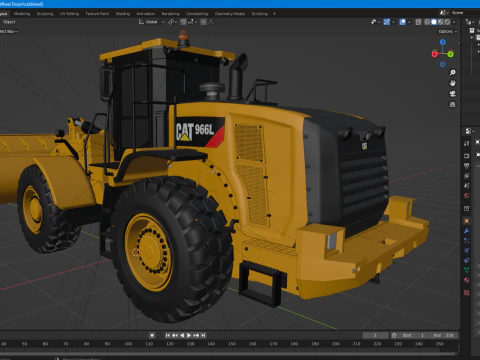The height and width of the screenshot is (360, 480).
Task: Toggle viewport gizmos display
Action: pos(387,22)
